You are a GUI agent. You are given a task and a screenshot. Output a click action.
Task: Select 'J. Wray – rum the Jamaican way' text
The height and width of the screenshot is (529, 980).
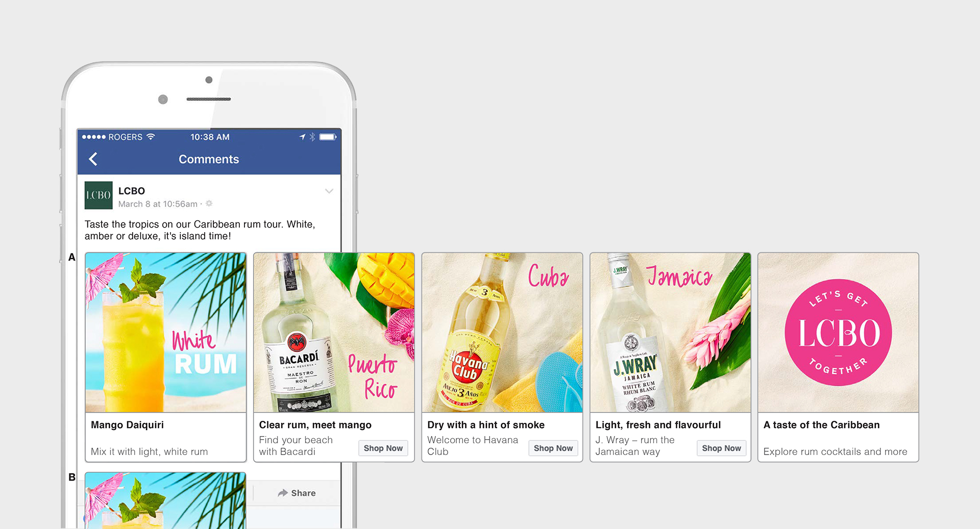coord(635,445)
